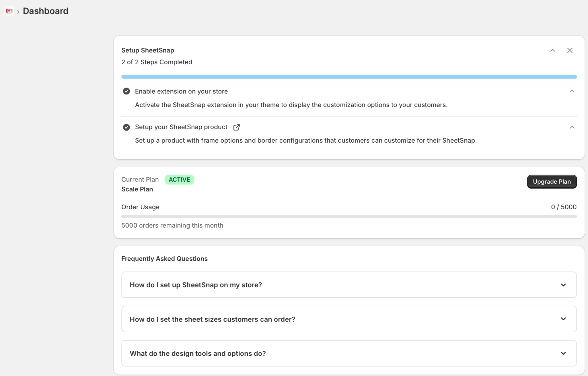Click the Setup your SheetSnap product title
588x376 pixels.
pos(181,127)
